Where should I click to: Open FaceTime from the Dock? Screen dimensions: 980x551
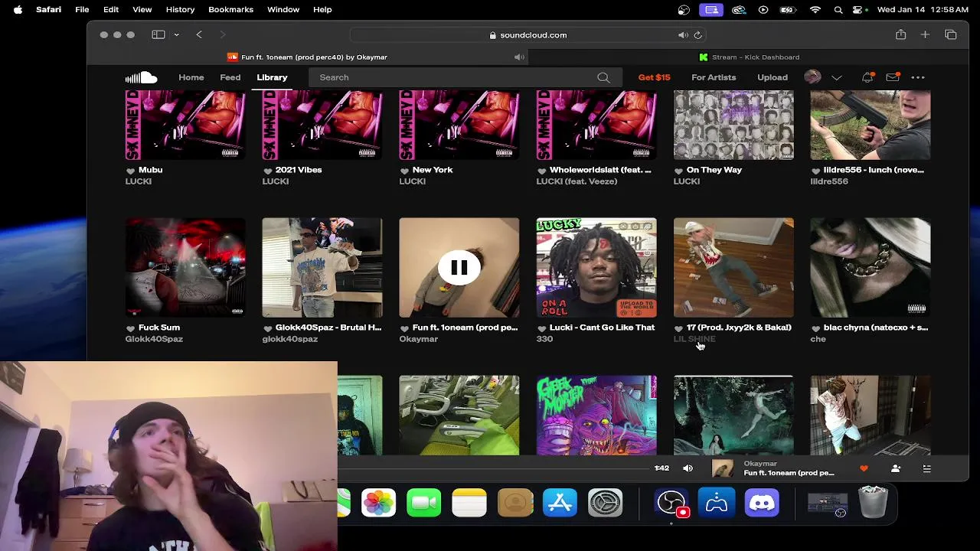tap(423, 503)
